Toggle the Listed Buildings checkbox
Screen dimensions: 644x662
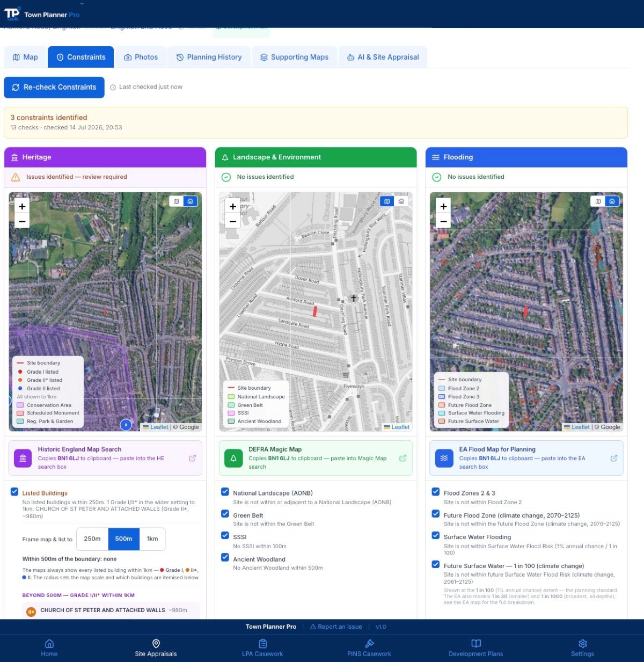[x=14, y=492]
